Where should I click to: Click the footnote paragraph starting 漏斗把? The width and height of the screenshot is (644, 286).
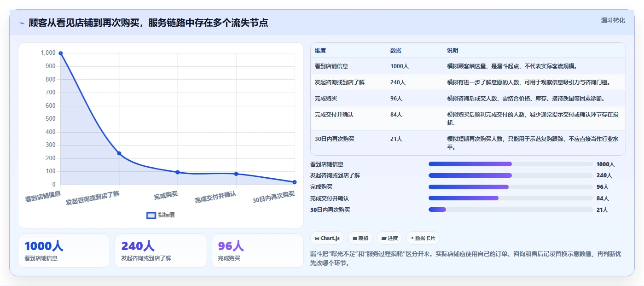point(466,258)
